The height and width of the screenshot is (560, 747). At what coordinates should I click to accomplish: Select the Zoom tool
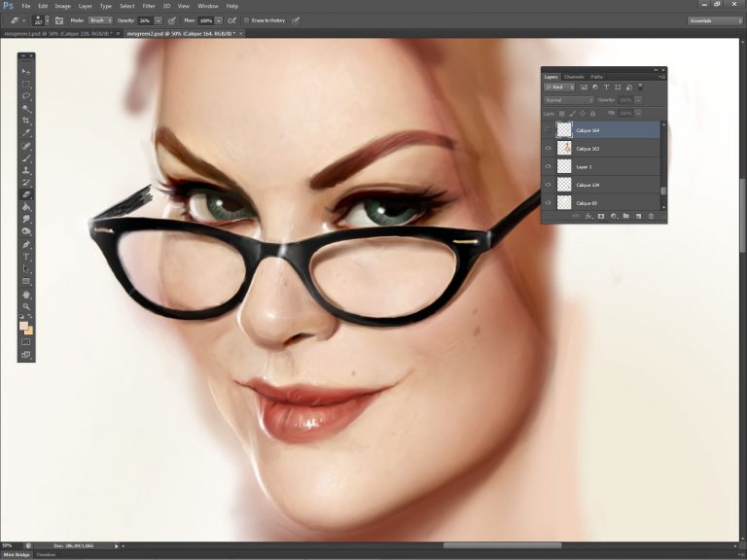click(26, 306)
